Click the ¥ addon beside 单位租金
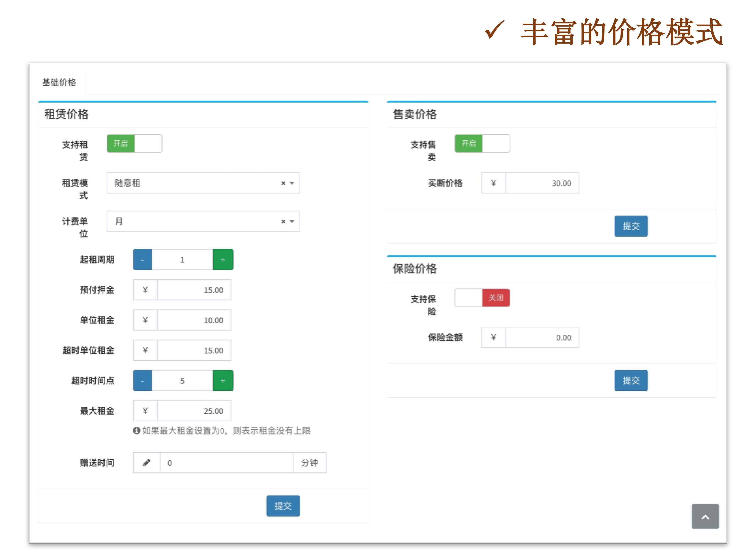This screenshot has height=560, width=747. tap(145, 320)
